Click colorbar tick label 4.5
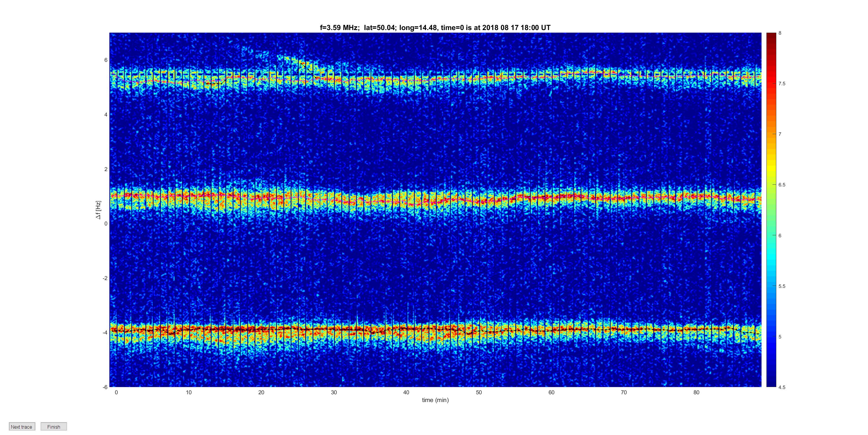Viewport: 868px width, 435px height. point(782,387)
